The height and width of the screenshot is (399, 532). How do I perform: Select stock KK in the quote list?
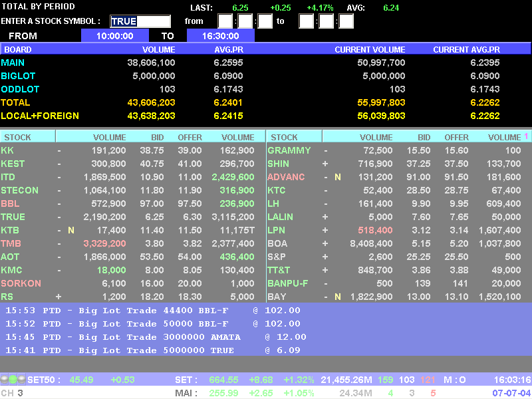point(7,150)
